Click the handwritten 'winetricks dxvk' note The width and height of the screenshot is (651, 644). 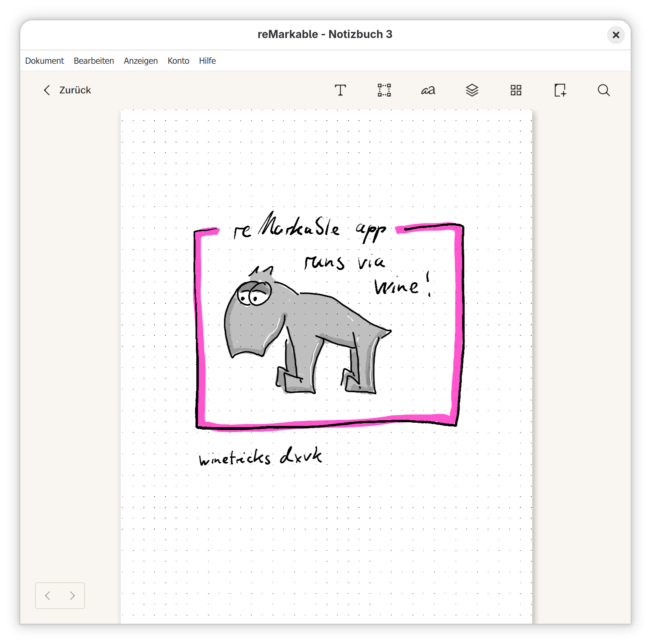[261, 456]
